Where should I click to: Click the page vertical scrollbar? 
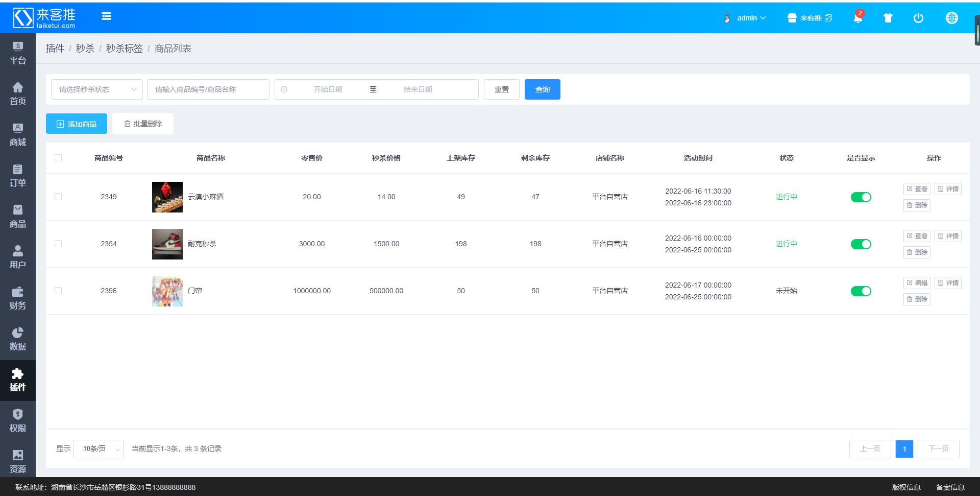coord(977,31)
